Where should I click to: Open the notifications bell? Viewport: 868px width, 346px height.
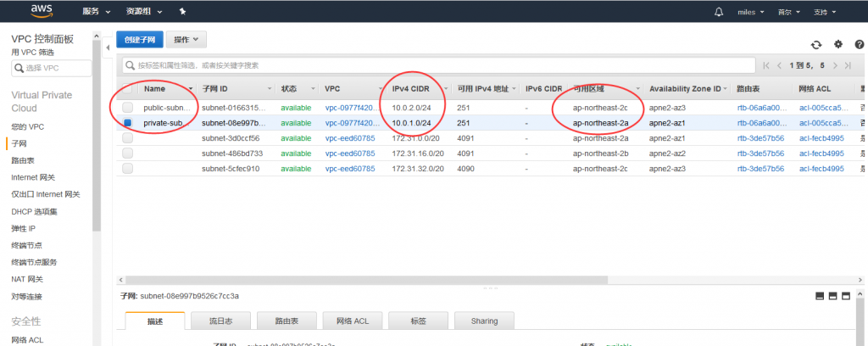pos(719,12)
